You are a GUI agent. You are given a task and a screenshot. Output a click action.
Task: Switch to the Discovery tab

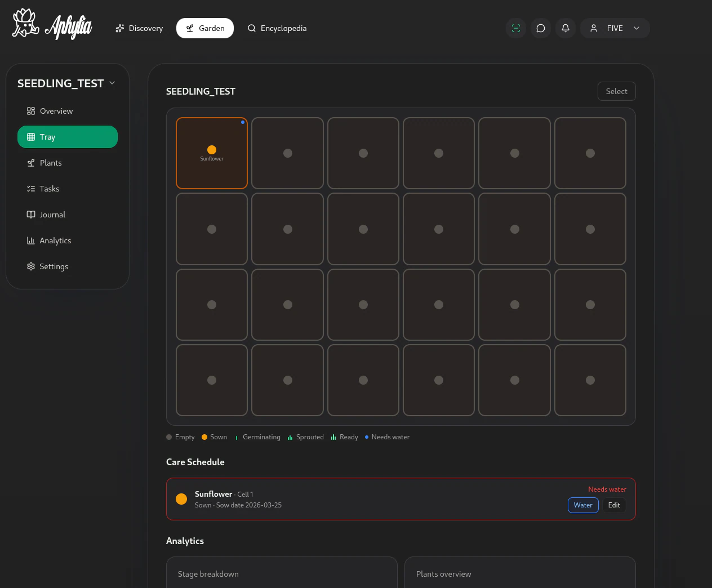click(139, 28)
